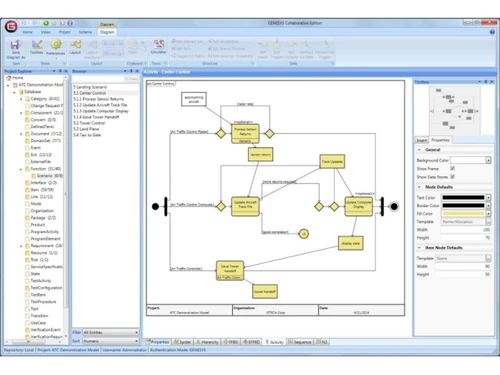
Task: Collapse the General properties section
Action: click(x=419, y=150)
